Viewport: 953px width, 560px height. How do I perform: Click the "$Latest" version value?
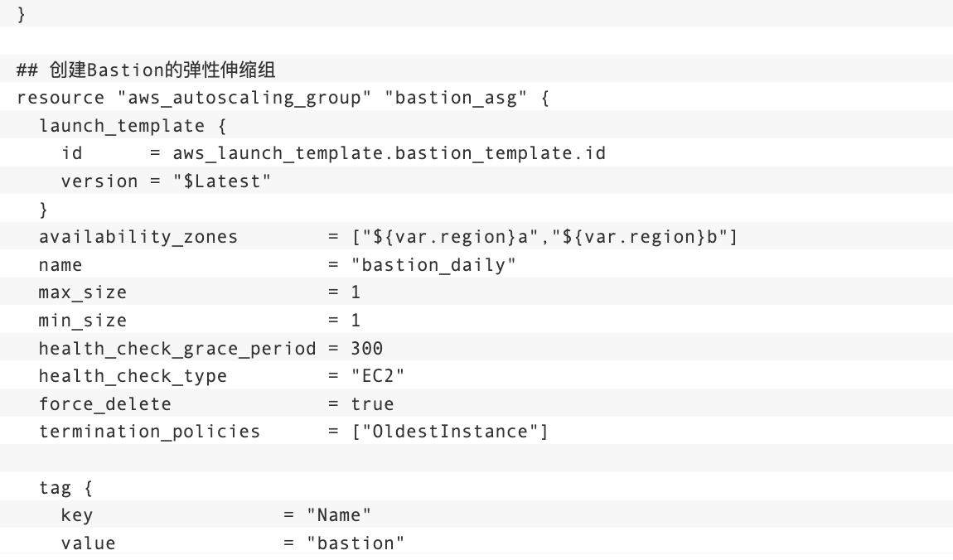(222, 181)
